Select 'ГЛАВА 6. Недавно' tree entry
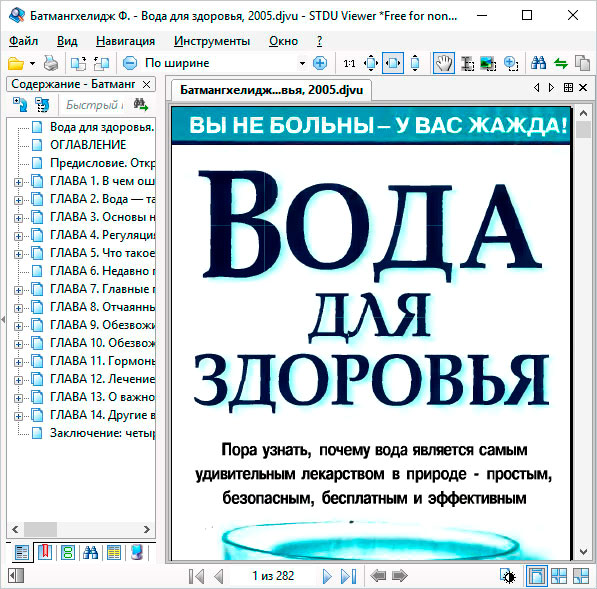This screenshot has width=597, height=589. [102, 271]
